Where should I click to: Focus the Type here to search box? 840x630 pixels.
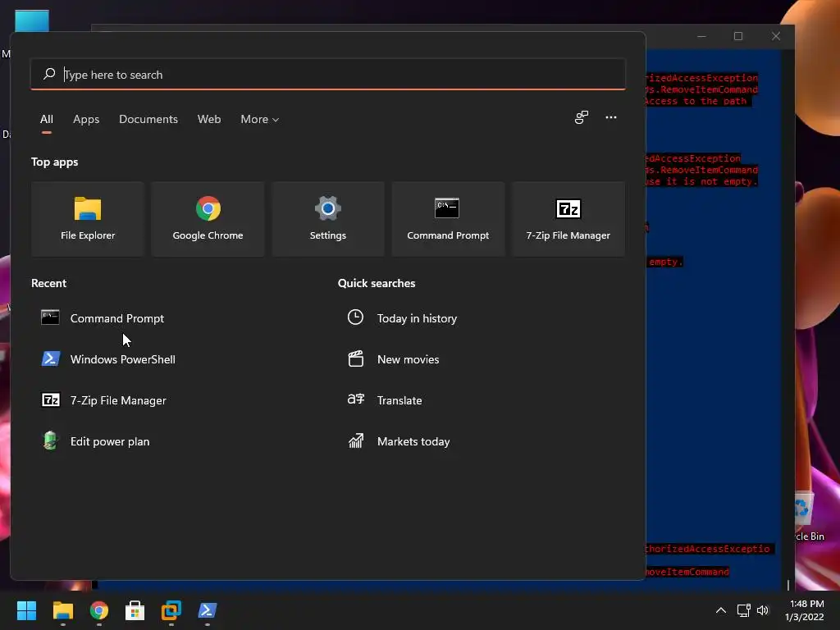point(328,75)
